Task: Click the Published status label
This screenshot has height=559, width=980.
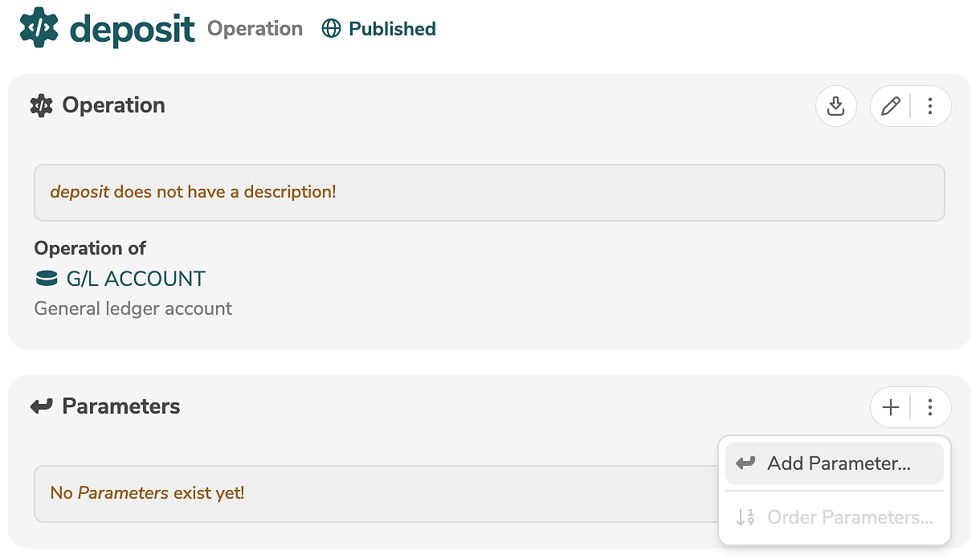Action: [x=392, y=29]
